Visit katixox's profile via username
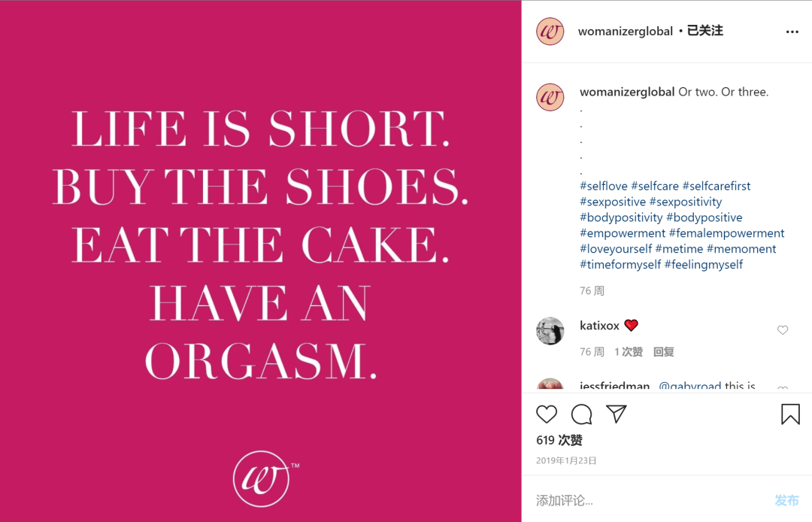 coord(599,326)
